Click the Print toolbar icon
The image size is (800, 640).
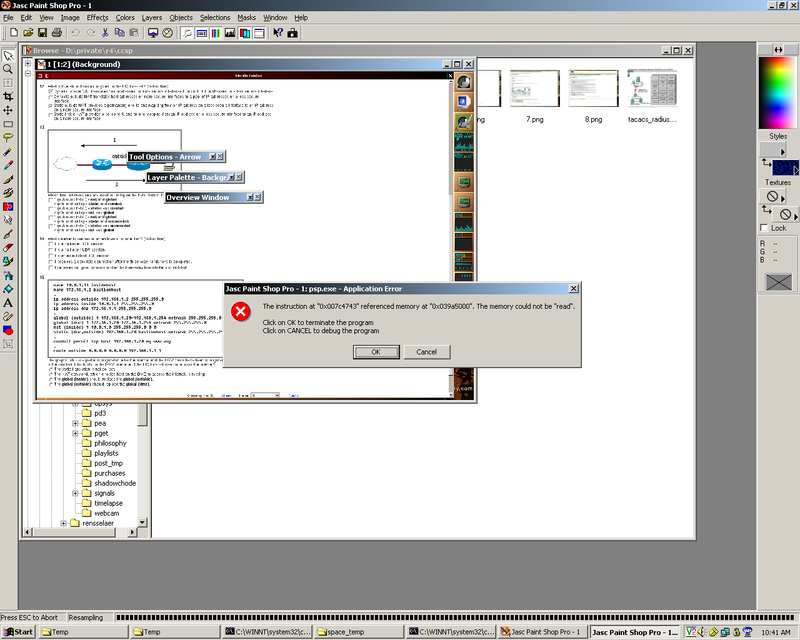tap(57, 33)
